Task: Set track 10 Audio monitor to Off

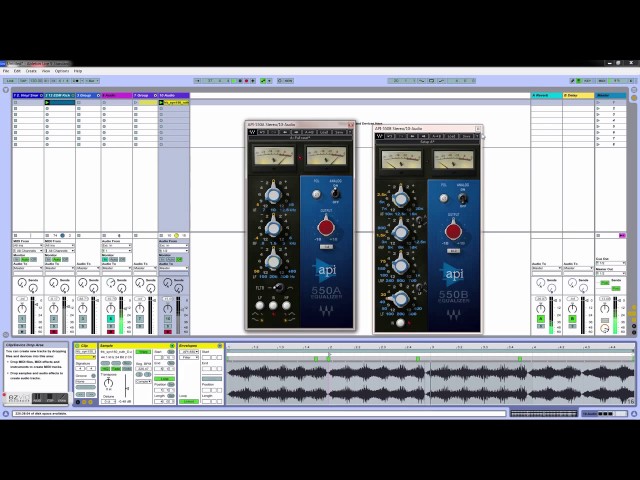Action: (x=180, y=260)
